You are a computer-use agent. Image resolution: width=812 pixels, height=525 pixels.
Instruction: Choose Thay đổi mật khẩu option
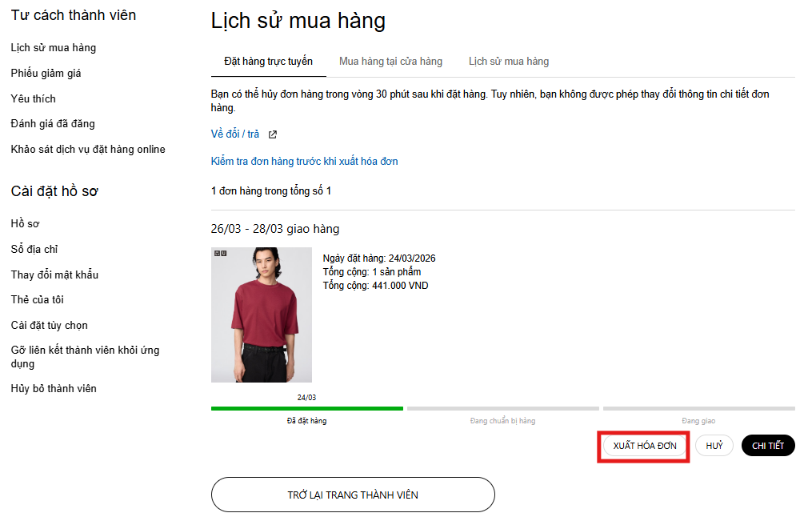54,275
